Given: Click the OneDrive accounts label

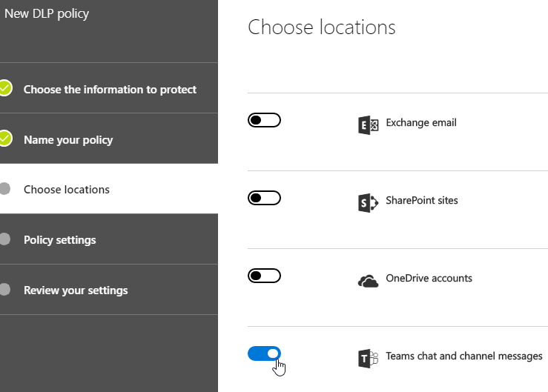Looking at the screenshot, I should click(429, 279).
